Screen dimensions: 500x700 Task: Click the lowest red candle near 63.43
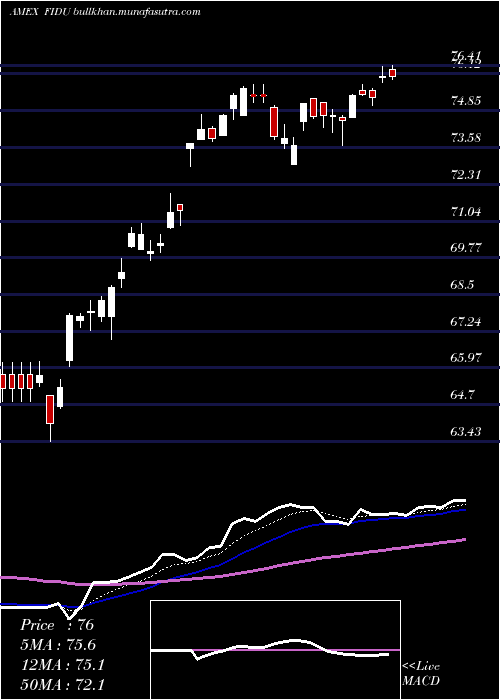click(50, 409)
